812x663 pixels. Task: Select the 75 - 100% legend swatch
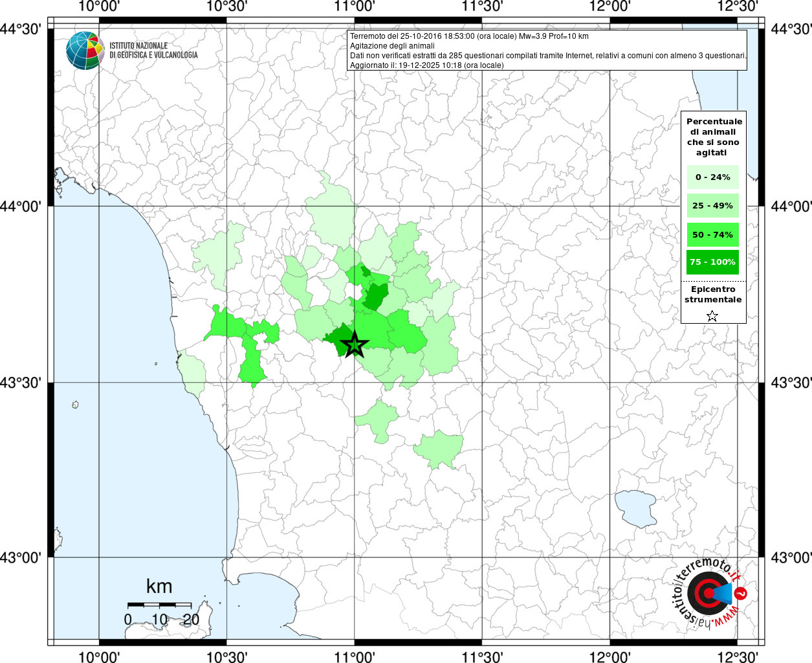[x=712, y=262]
